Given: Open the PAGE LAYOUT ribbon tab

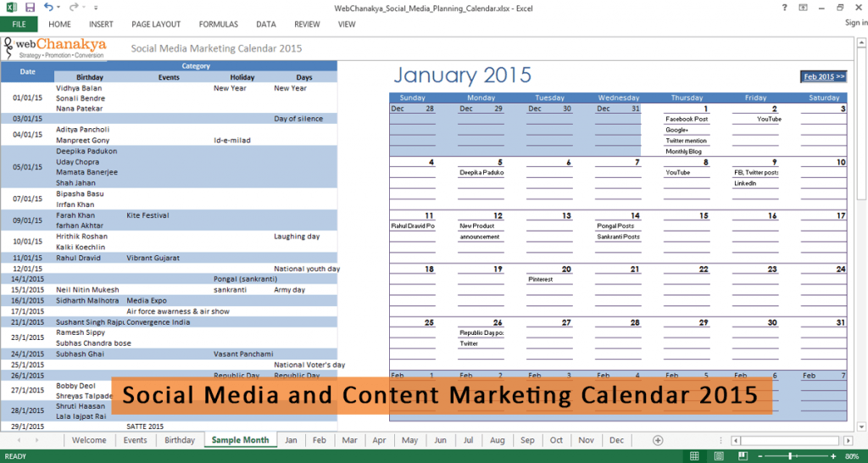Looking at the screenshot, I should tap(156, 25).
